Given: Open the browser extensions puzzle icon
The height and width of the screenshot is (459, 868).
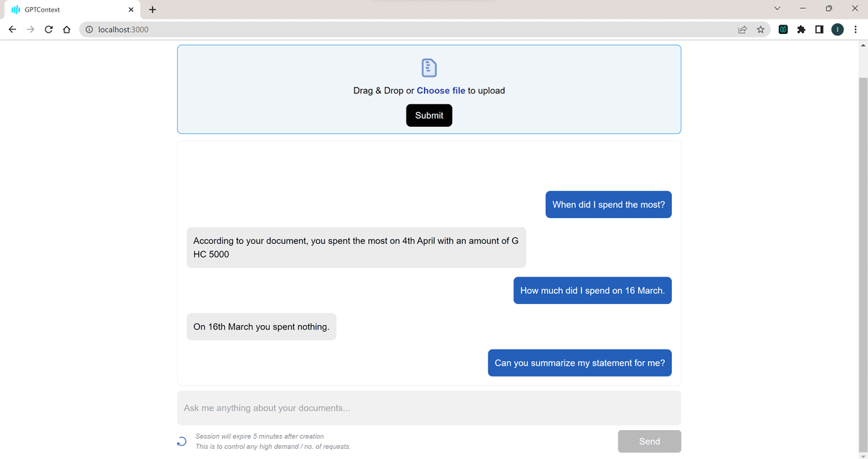Looking at the screenshot, I should 801,30.
